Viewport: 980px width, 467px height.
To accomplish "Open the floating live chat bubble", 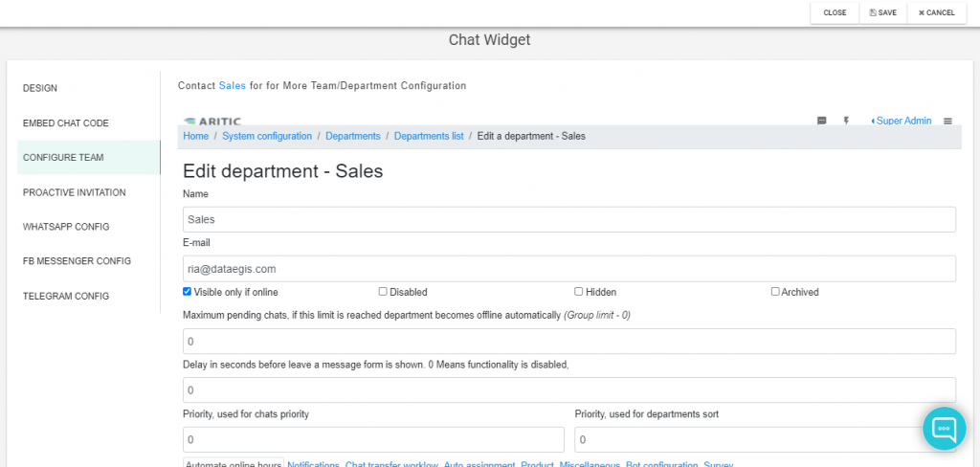I will click(944, 428).
